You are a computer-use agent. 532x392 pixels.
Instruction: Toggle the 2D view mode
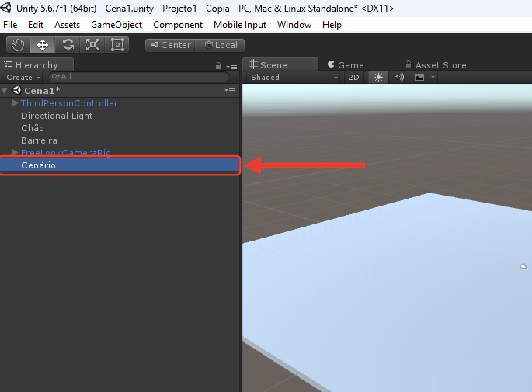353,78
